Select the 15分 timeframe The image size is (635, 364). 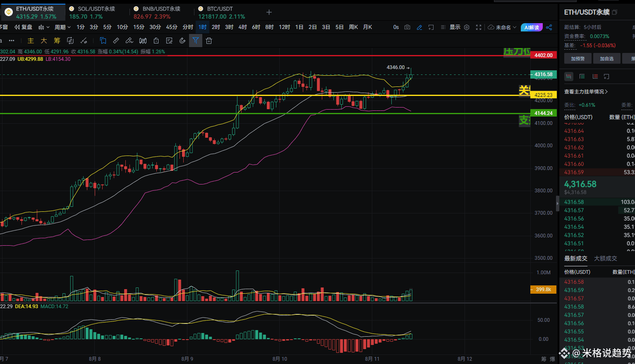click(x=139, y=27)
